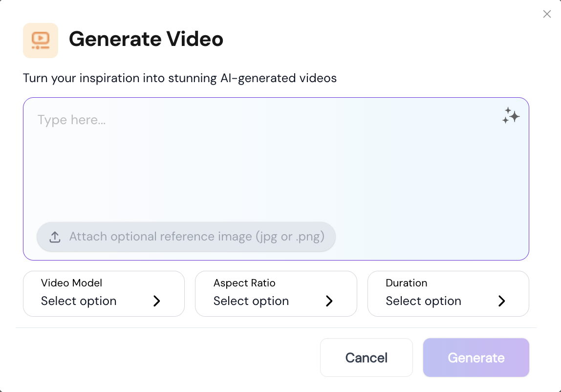
Task: Click the sparkles enhance-prompt icon
Action: coord(511,116)
